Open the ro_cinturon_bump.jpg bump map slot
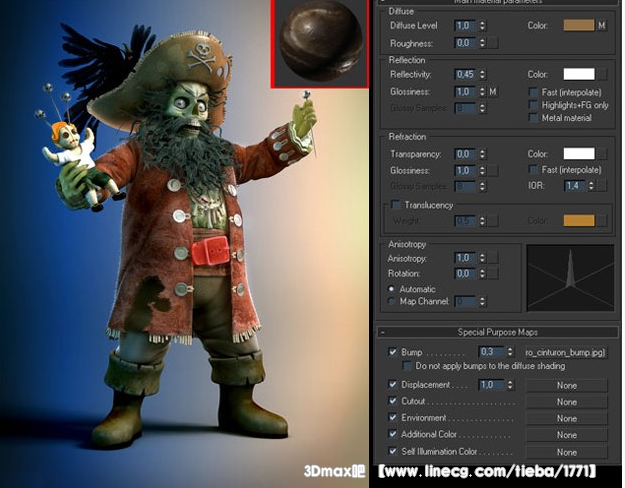The width and height of the screenshot is (625, 488). click(566, 352)
